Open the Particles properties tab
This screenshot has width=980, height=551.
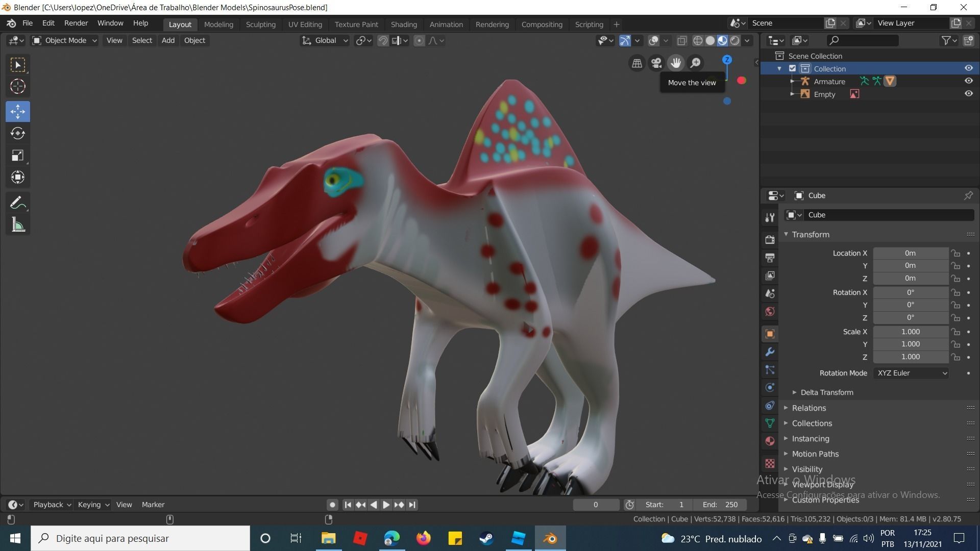[x=770, y=369]
